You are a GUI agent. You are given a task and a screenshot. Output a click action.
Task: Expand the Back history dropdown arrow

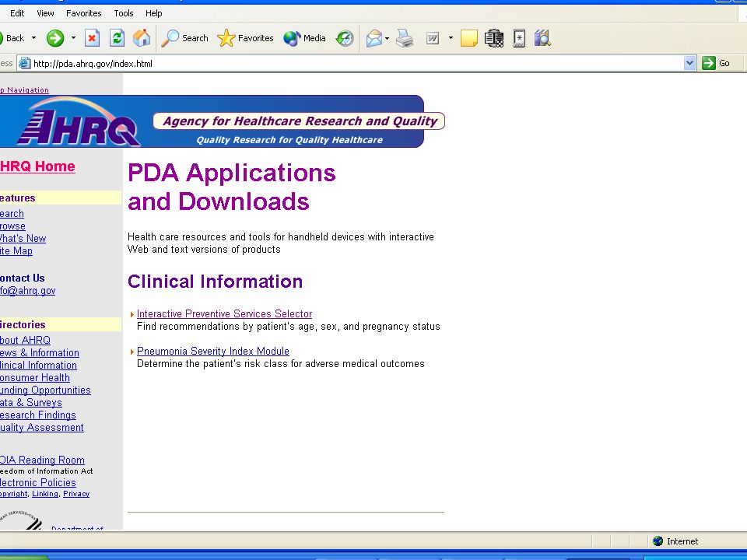33,38
